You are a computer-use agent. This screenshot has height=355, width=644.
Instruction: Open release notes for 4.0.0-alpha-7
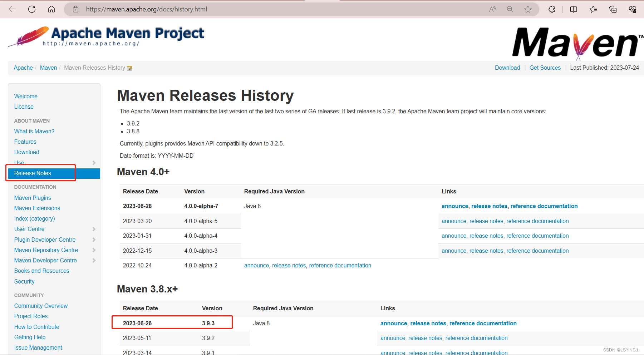489,206
